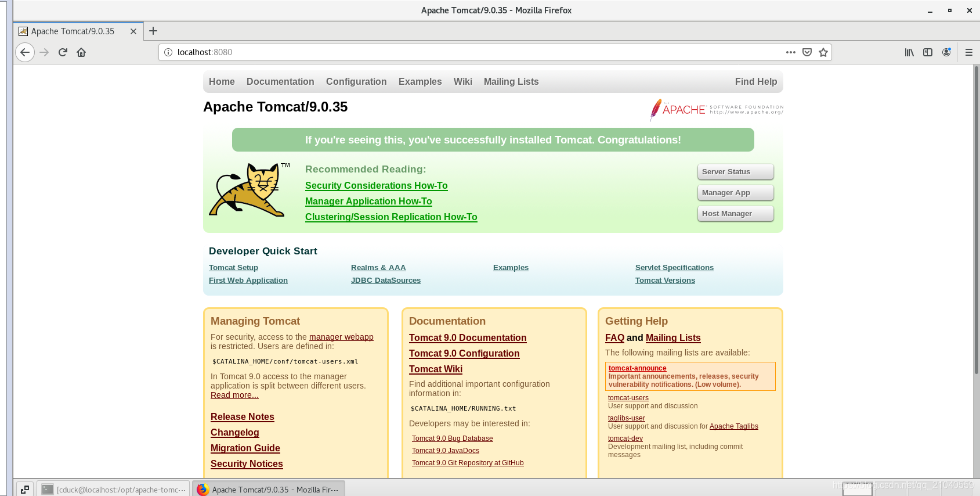Open Migration Guide link
The image size is (980, 496).
coord(245,448)
